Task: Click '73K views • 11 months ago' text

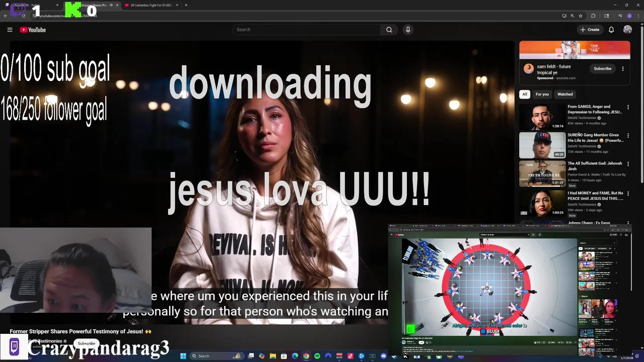Action: (x=588, y=152)
